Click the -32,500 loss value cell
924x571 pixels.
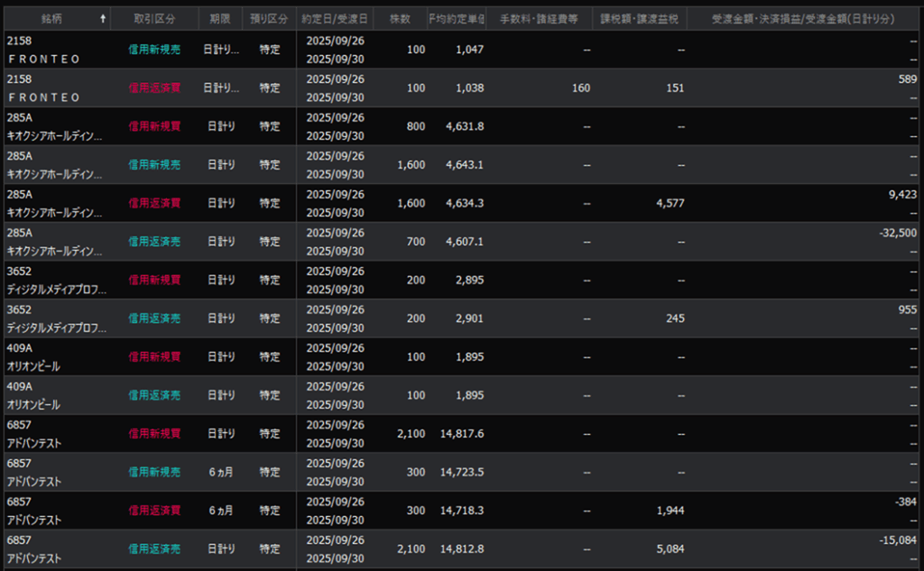pos(896,233)
